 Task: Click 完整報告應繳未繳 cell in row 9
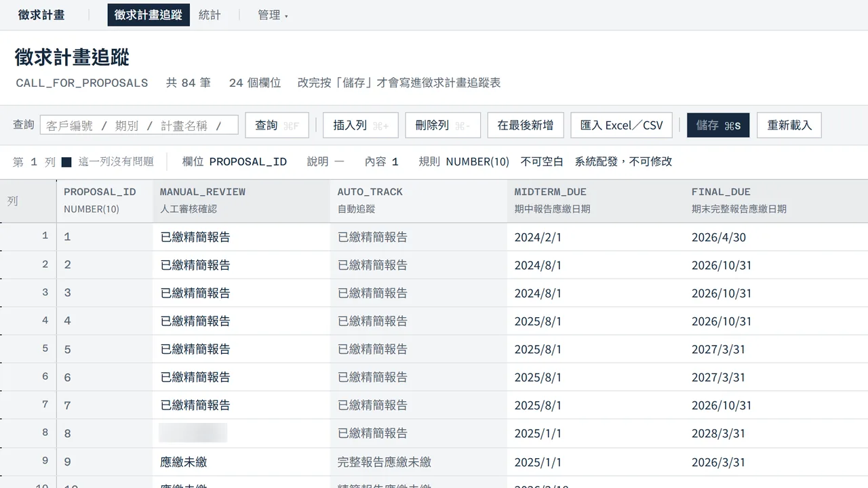tap(419, 462)
